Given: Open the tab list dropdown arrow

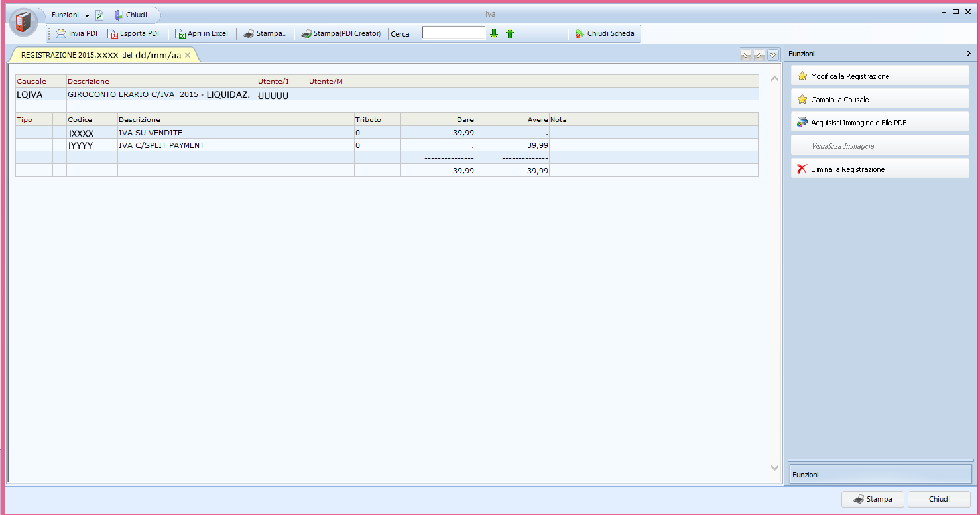Looking at the screenshot, I should pyautogui.click(x=773, y=55).
